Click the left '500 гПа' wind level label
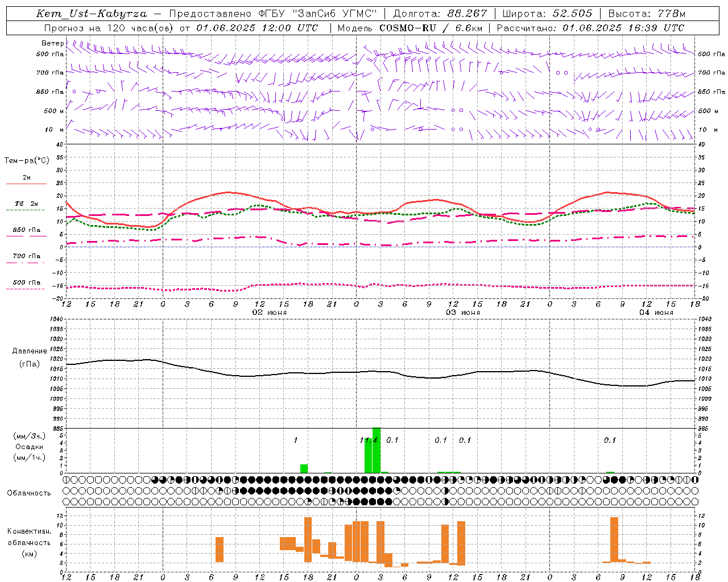728x582 pixels. pyautogui.click(x=50, y=54)
